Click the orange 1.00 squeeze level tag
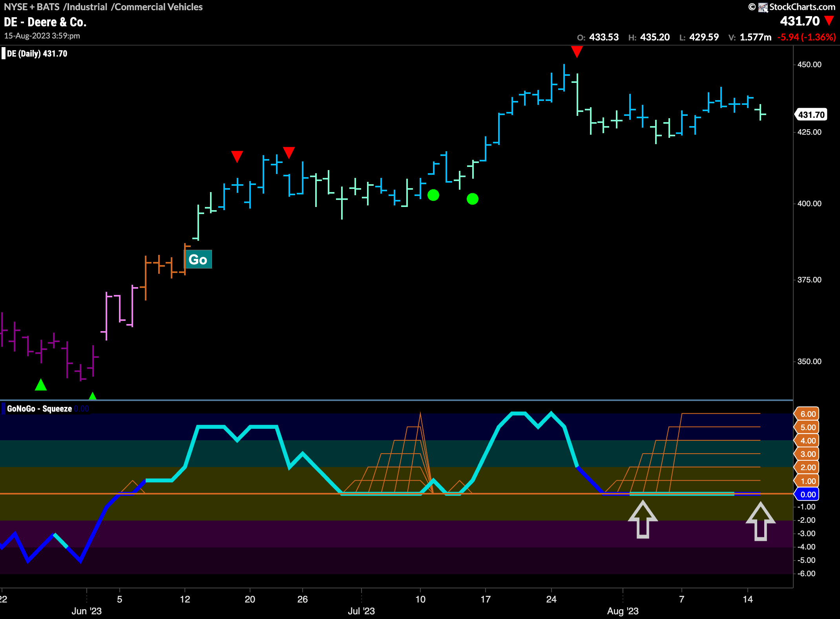 coord(807,481)
